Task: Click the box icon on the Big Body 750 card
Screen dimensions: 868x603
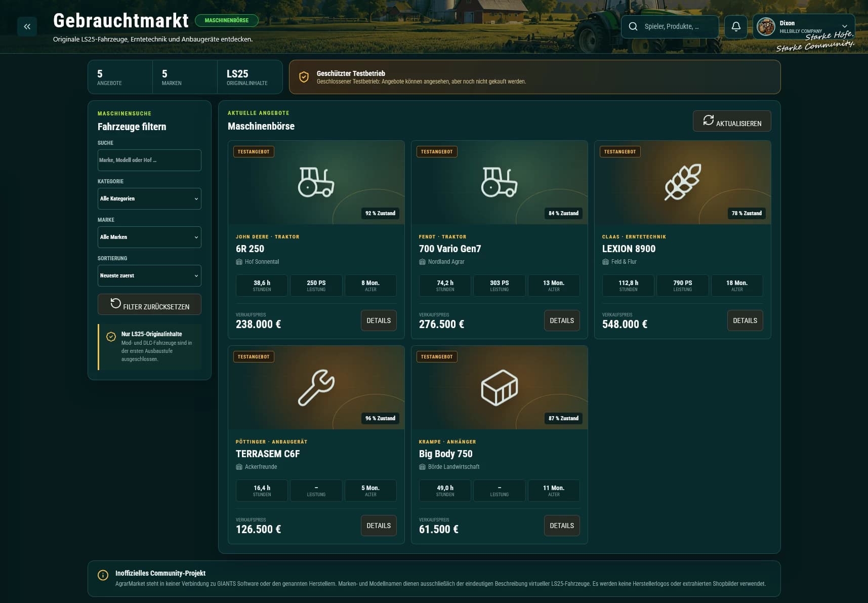Action: pyautogui.click(x=500, y=387)
